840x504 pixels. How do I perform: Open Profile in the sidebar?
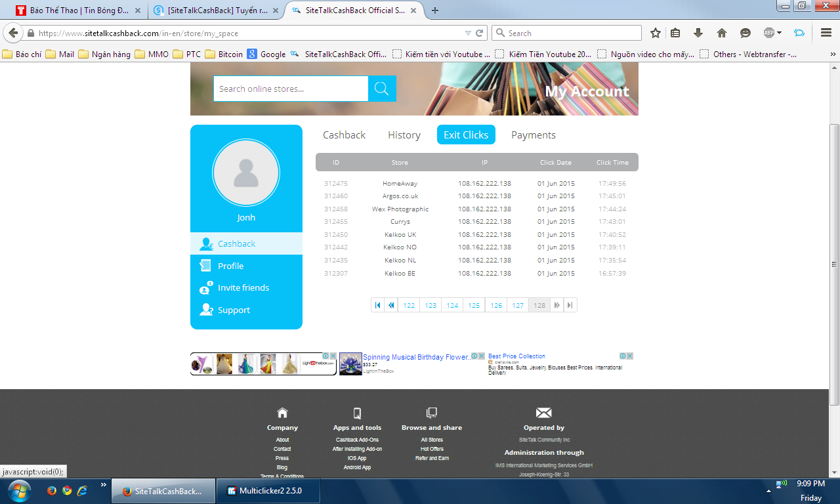(246, 266)
